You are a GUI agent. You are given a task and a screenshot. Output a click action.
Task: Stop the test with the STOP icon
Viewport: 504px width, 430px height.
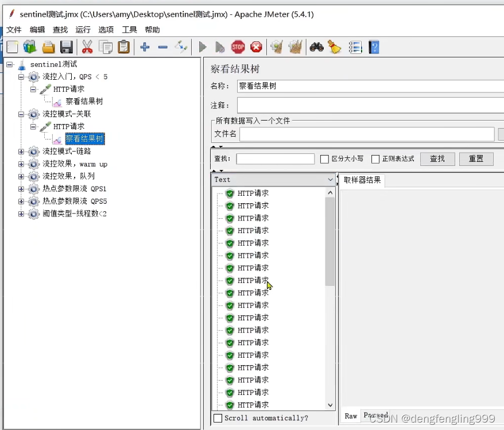point(238,47)
